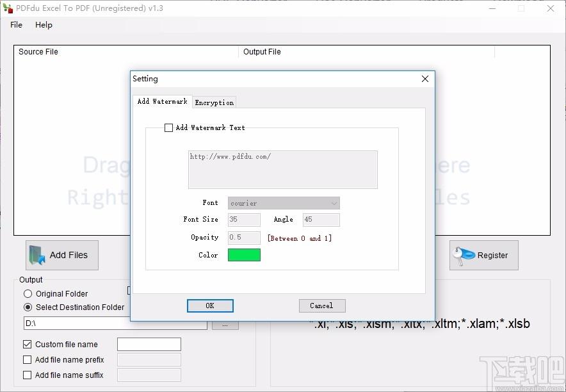Open the Font dropdown showing courier
Image resolution: width=566 pixels, height=392 pixels.
tap(284, 203)
